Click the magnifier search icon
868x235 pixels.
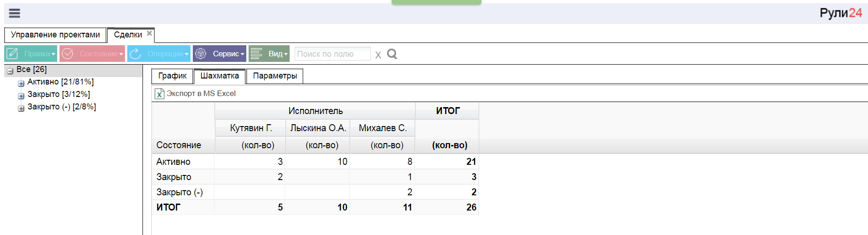(x=392, y=54)
